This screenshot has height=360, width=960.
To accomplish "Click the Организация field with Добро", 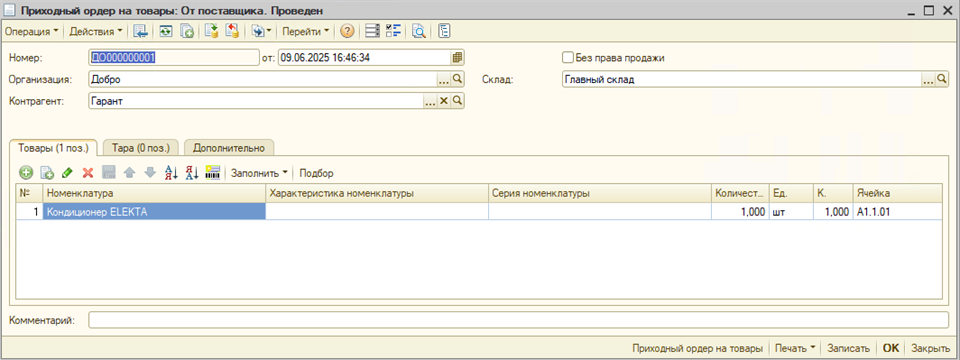I will [262, 79].
